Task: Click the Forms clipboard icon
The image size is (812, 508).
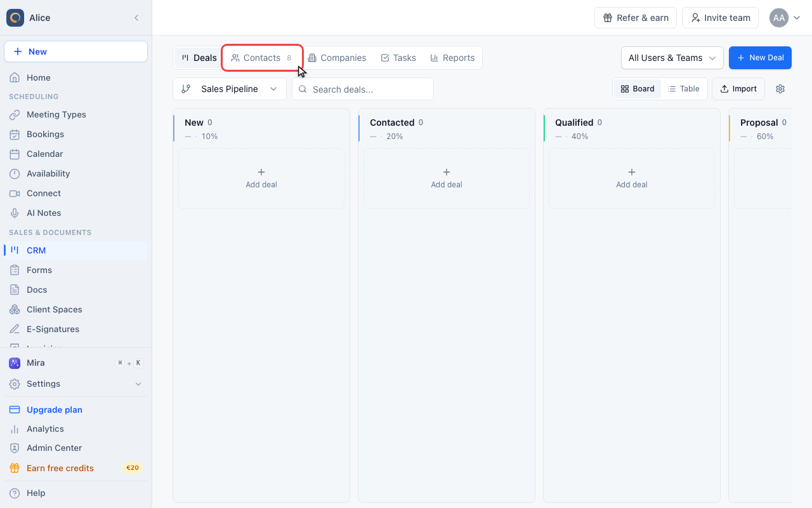Action: (x=15, y=270)
